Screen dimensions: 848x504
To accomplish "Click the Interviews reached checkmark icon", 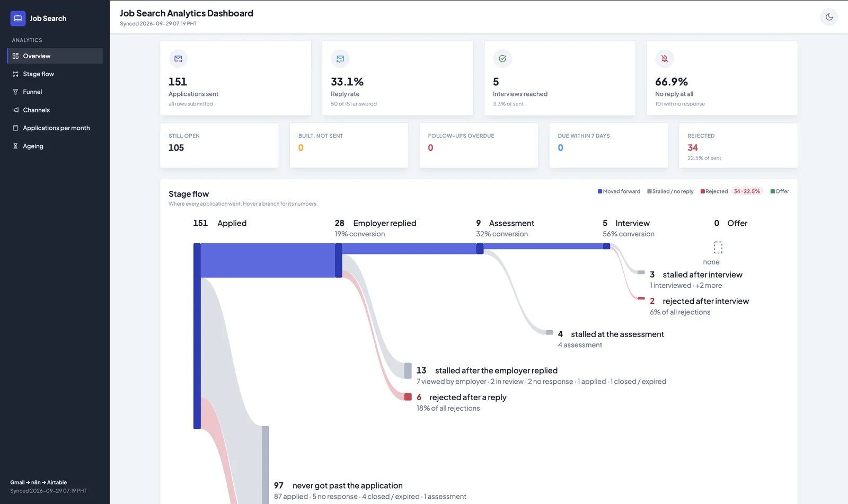I will coord(502,59).
